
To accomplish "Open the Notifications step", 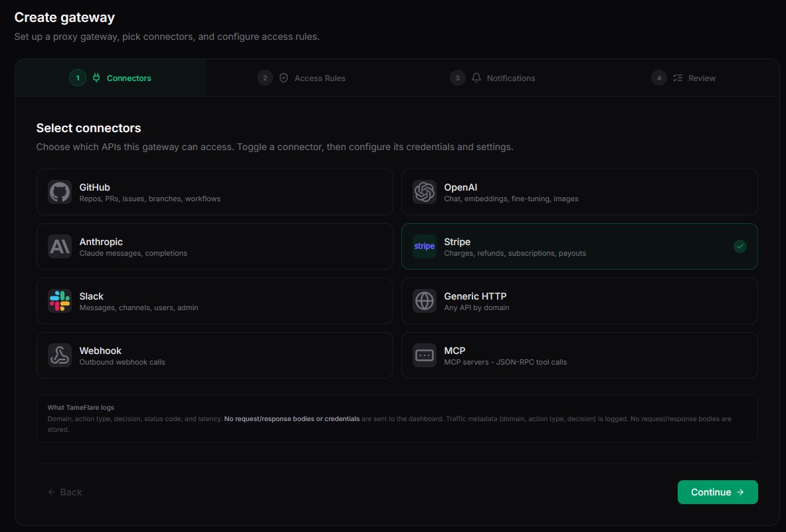I will click(505, 78).
